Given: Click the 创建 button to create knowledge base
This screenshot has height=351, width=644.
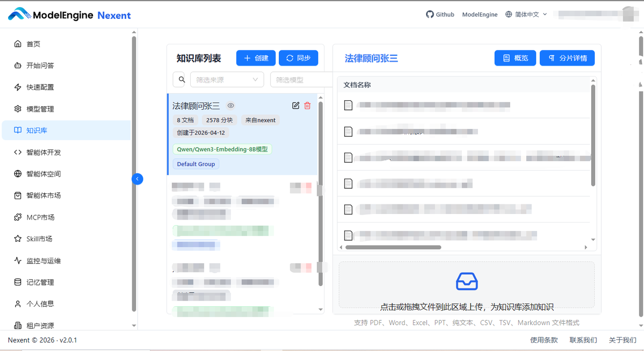Looking at the screenshot, I should [x=256, y=57].
